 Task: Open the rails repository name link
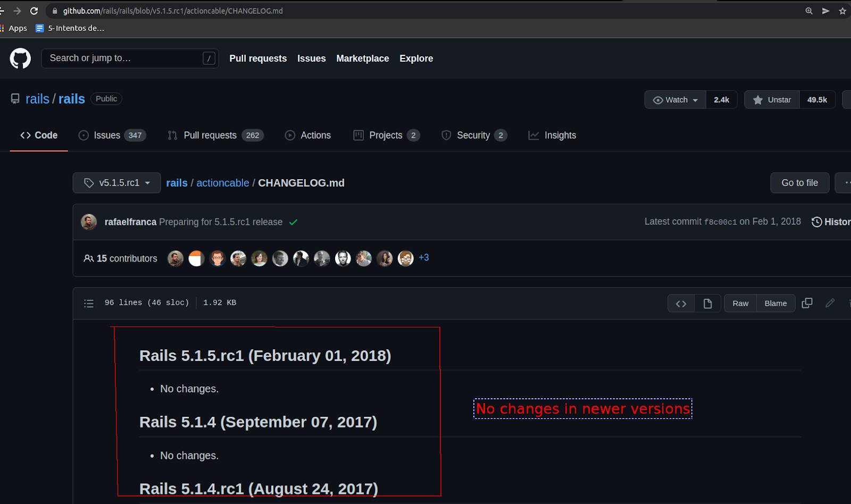tap(72, 99)
